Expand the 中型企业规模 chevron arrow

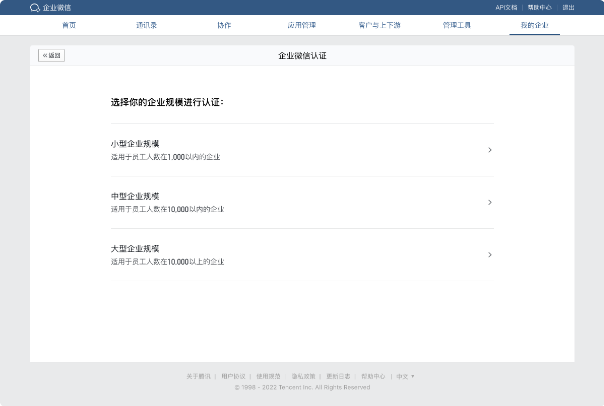[x=489, y=202]
